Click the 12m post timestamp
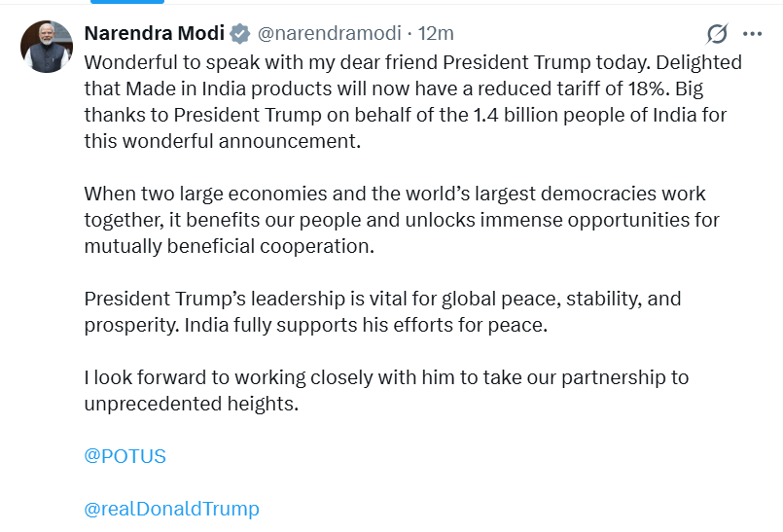 click(x=436, y=34)
